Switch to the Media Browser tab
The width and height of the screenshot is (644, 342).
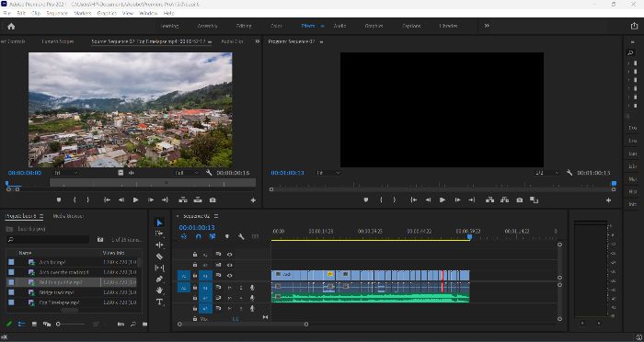(68, 216)
